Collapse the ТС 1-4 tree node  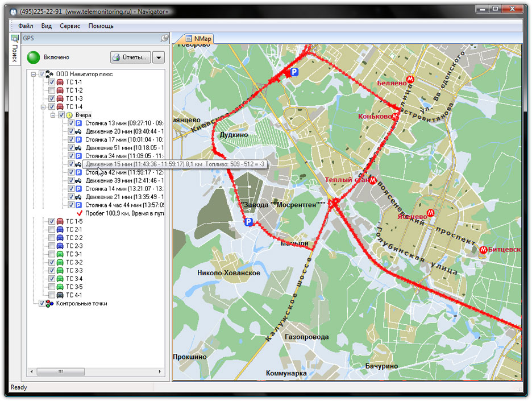coord(43,107)
